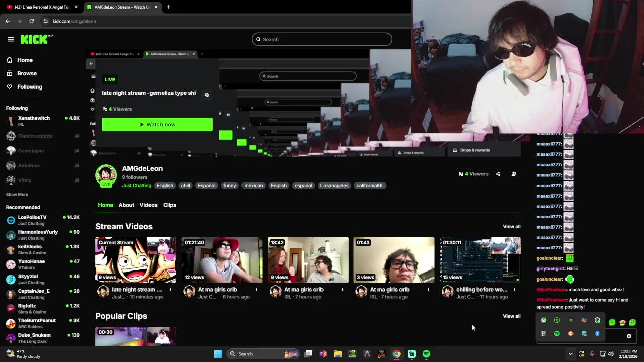Select the Home channel tab
This screenshot has height=362, width=644.
pos(105,205)
